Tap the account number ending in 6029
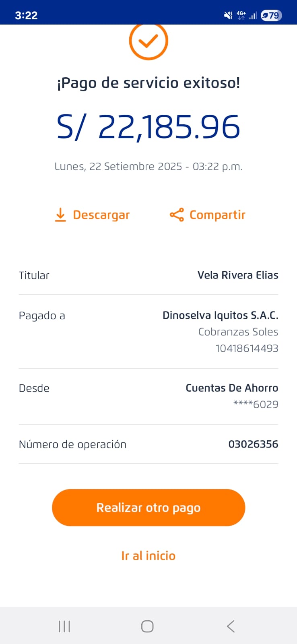The image size is (297, 644). [256, 405]
